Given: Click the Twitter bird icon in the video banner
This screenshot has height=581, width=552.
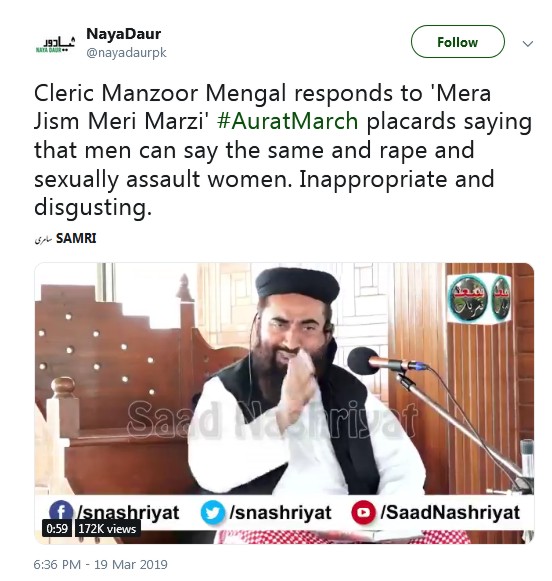Looking at the screenshot, I should [212, 513].
